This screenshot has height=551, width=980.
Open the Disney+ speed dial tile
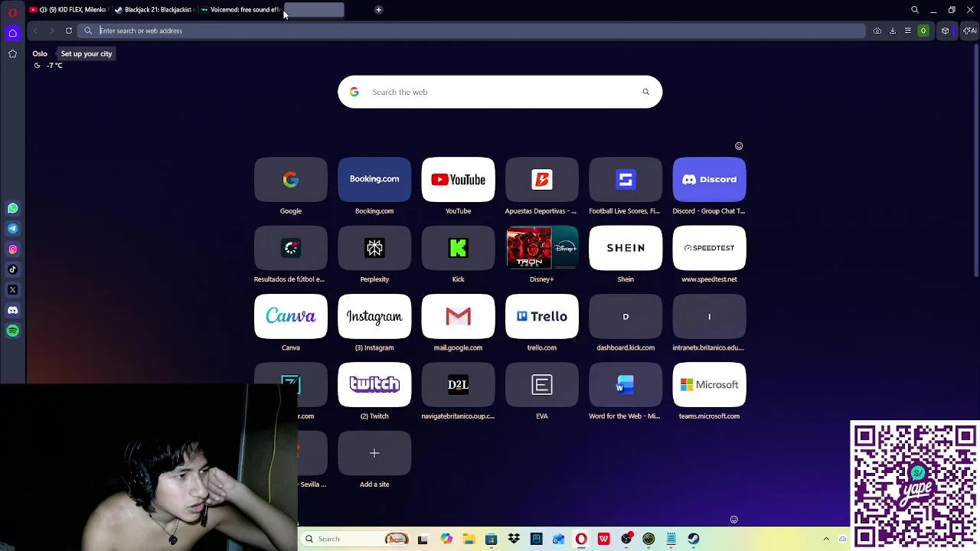click(x=541, y=248)
